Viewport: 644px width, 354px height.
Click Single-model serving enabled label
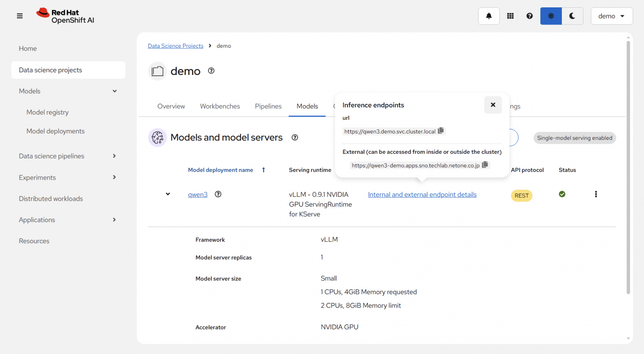coord(574,138)
